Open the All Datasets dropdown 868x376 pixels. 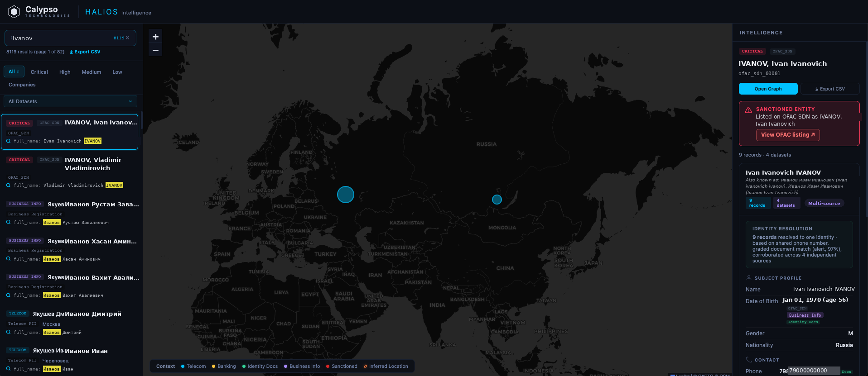pyautogui.click(x=70, y=101)
